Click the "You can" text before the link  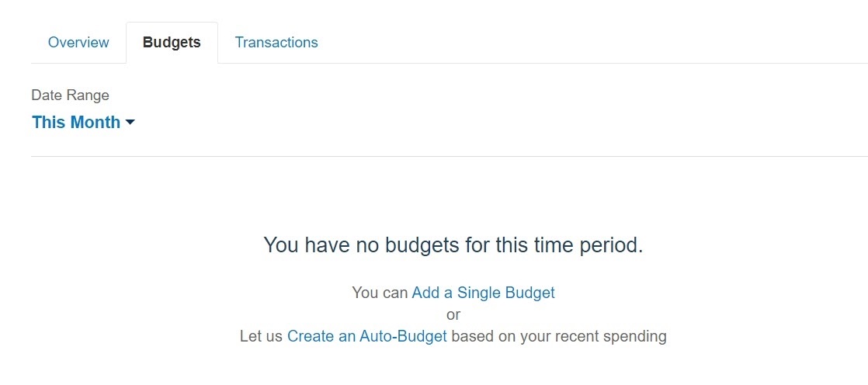click(x=379, y=293)
